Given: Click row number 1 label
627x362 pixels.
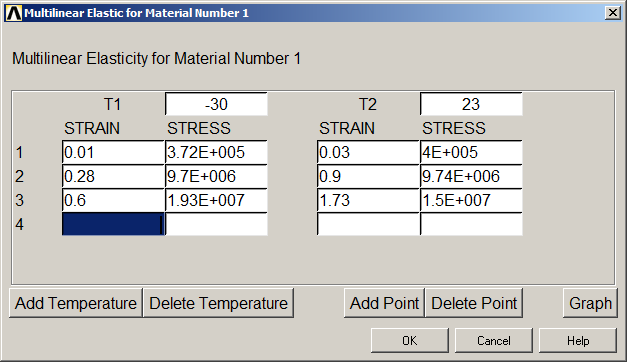Looking at the screenshot, I should [20, 152].
